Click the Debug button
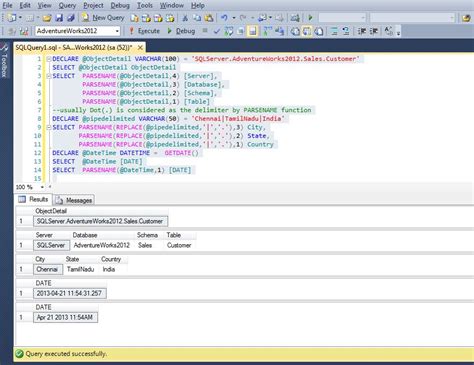Image resolution: width=474 pixels, height=365 pixels. pyautogui.click(x=181, y=31)
